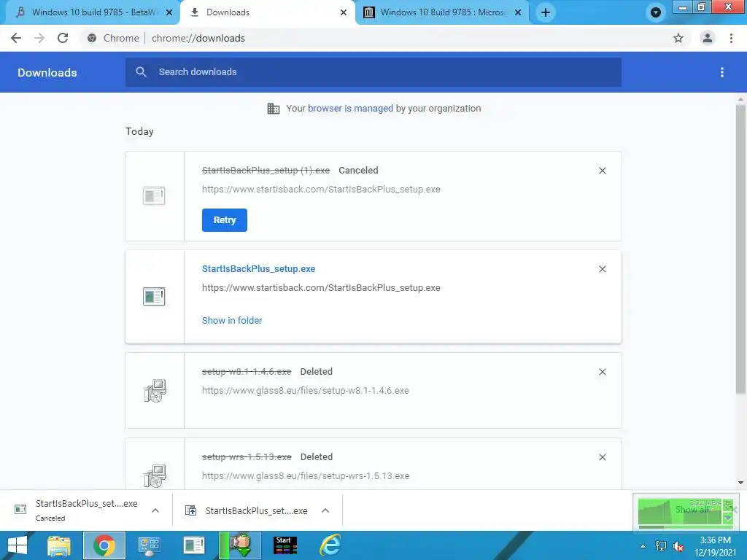This screenshot has height=560, width=747.
Task: Launch Internet Explorer from the taskbar
Action: pos(330,545)
